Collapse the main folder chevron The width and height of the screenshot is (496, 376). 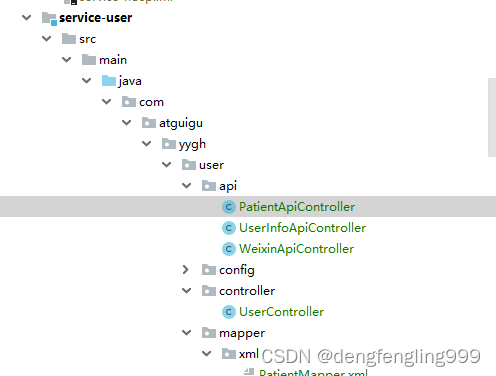[x=67, y=60]
